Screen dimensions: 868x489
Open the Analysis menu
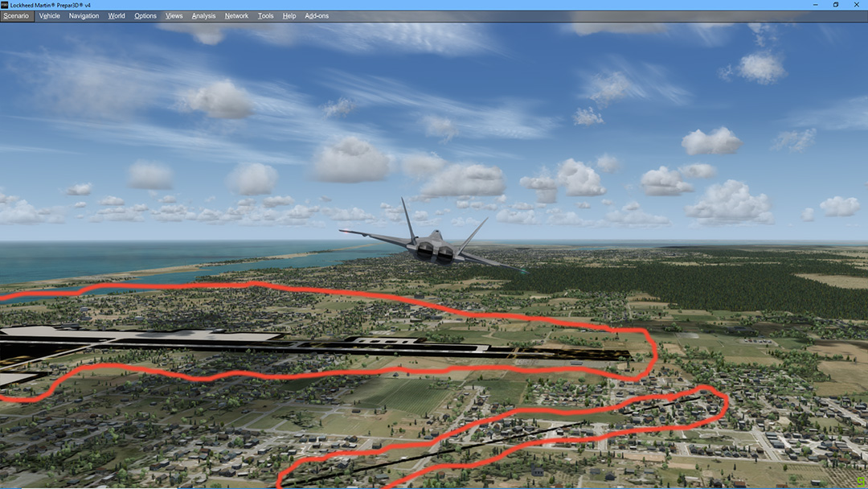pos(203,16)
